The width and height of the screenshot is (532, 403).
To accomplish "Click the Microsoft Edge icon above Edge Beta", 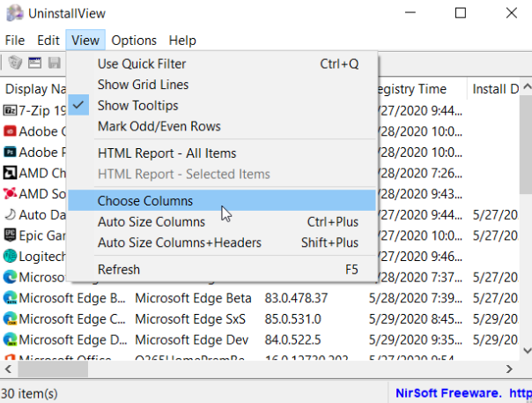I will pyautogui.click(x=10, y=277).
